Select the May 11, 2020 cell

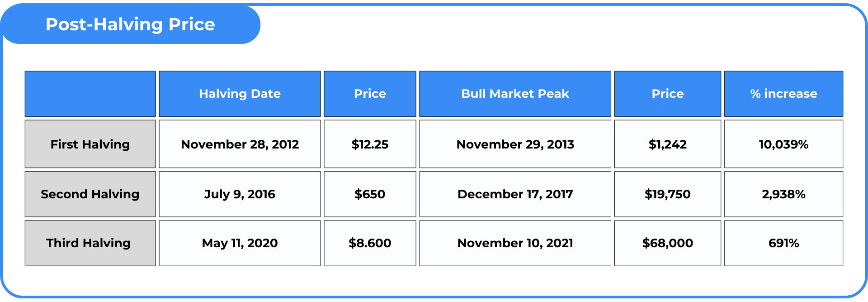tap(240, 243)
